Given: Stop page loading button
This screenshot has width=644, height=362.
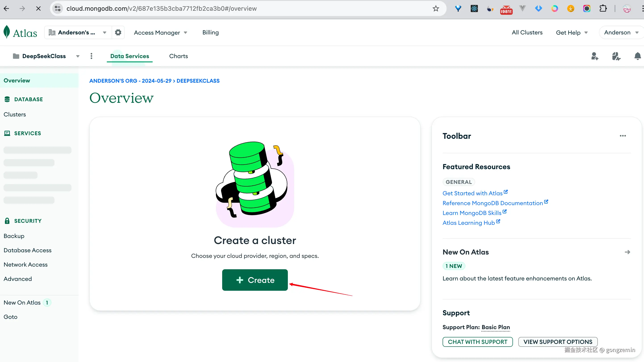Looking at the screenshot, I should click(x=38, y=8).
